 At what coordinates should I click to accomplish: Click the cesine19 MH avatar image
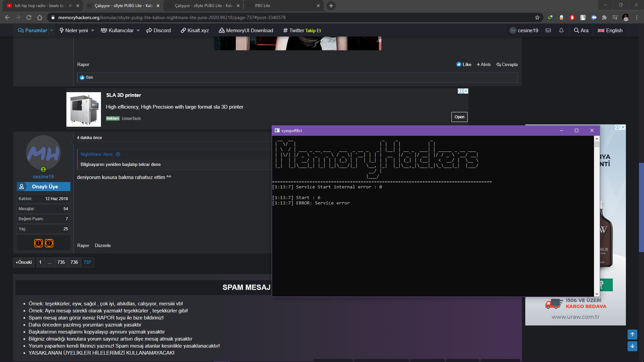(43, 153)
